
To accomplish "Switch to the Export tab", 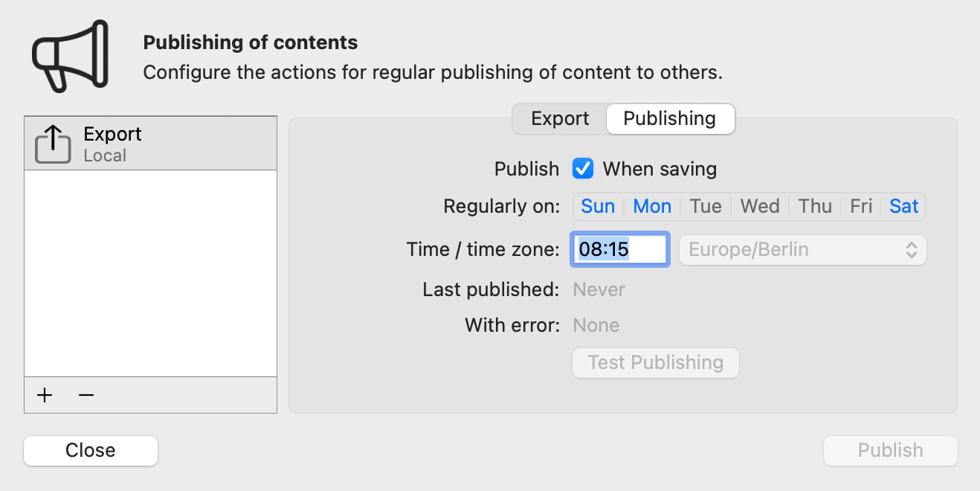I will (x=560, y=119).
